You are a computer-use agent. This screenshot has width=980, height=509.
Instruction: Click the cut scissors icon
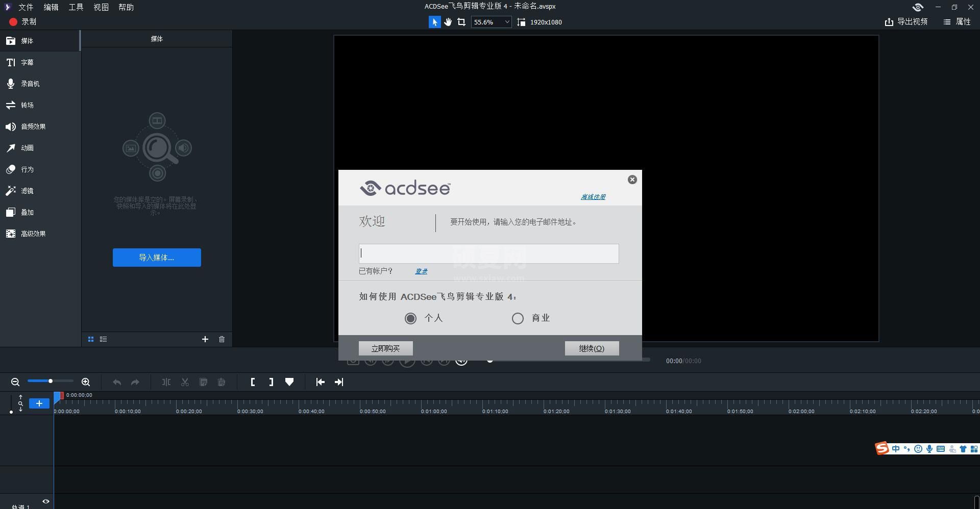(x=185, y=382)
